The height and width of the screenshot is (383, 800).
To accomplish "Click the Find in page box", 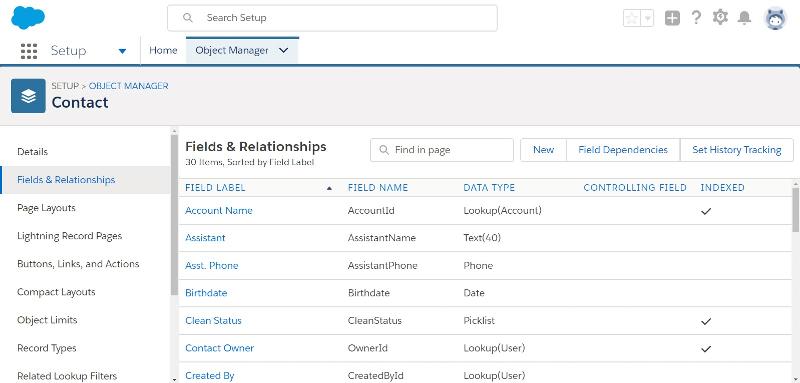I will click(x=442, y=150).
